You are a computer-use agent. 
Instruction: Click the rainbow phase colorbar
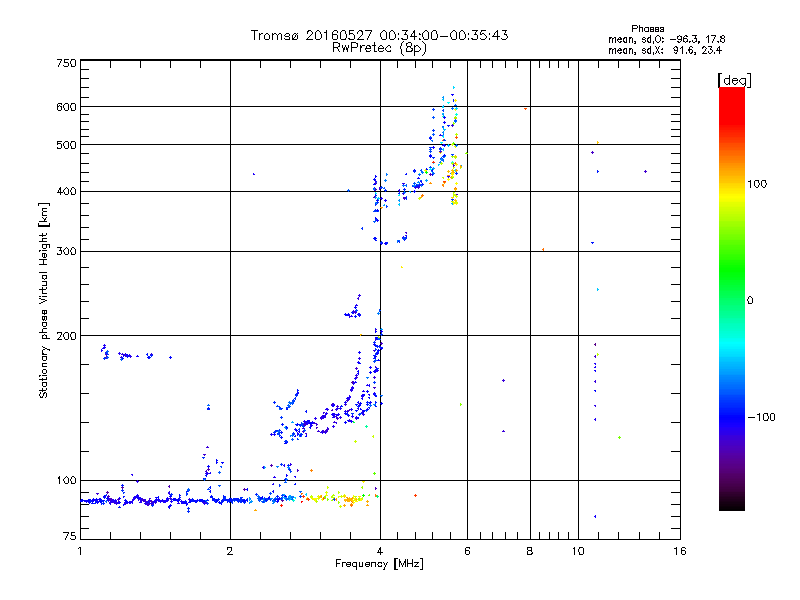click(732, 298)
